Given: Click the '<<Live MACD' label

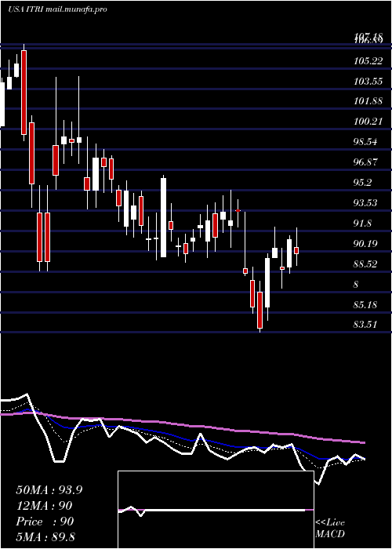Looking at the screenshot, I should [330, 529].
